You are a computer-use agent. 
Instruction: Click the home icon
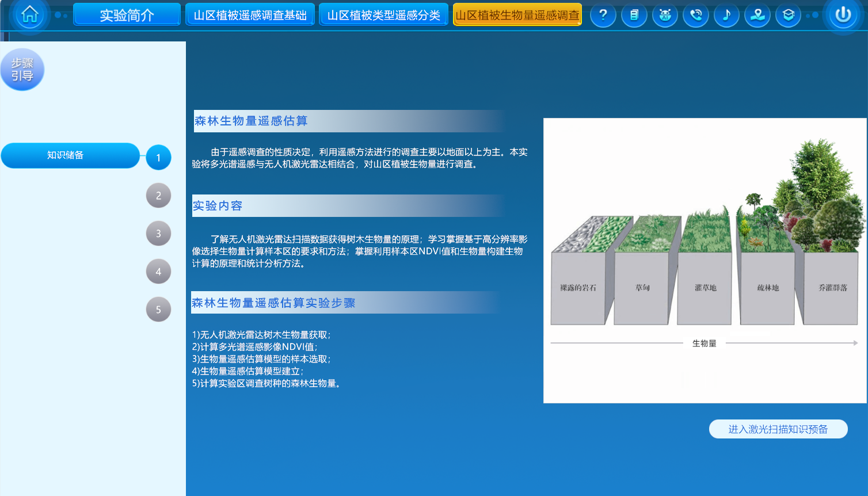point(29,14)
